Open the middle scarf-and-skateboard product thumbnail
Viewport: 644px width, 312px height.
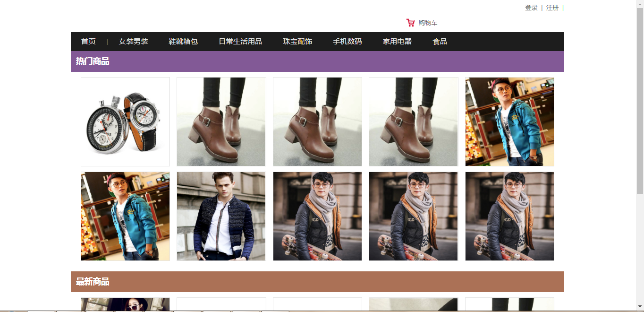pyautogui.click(x=414, y=217)
